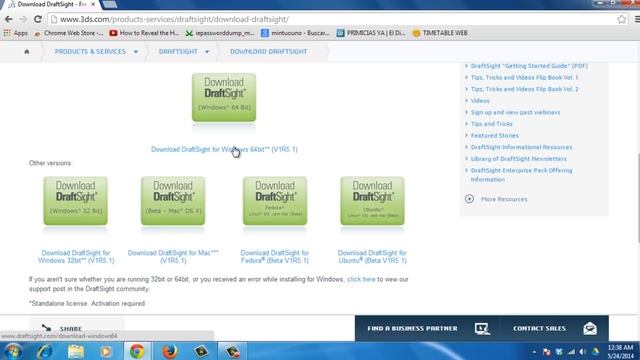Launch Firefox from the taskbar
This screenshot has width=640, height=360.
(x=169, y=351)
